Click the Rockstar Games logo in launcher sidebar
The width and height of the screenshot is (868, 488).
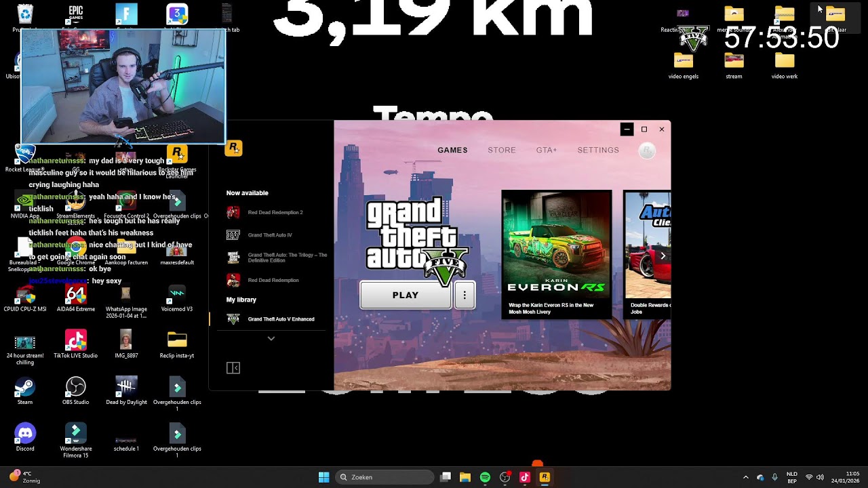pos(233,148)
